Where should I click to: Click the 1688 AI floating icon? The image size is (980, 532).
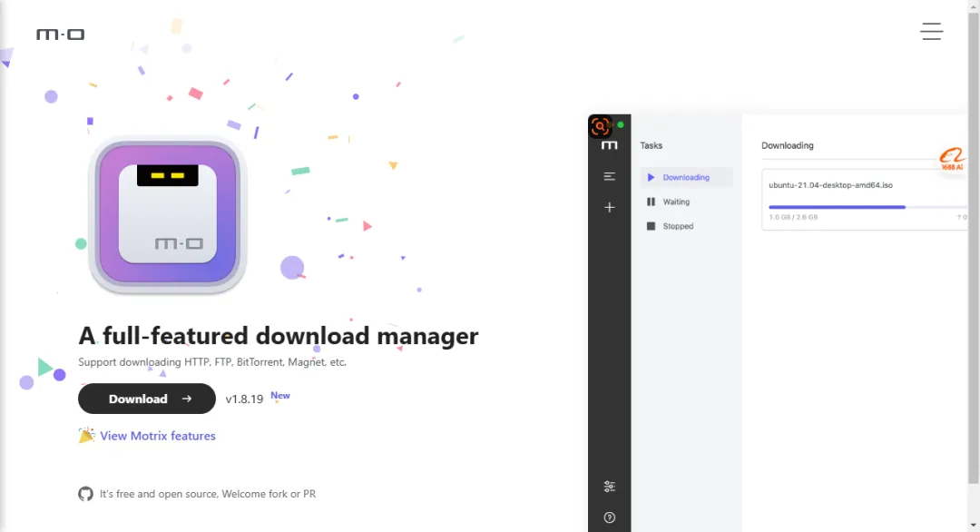pos(952,159)
